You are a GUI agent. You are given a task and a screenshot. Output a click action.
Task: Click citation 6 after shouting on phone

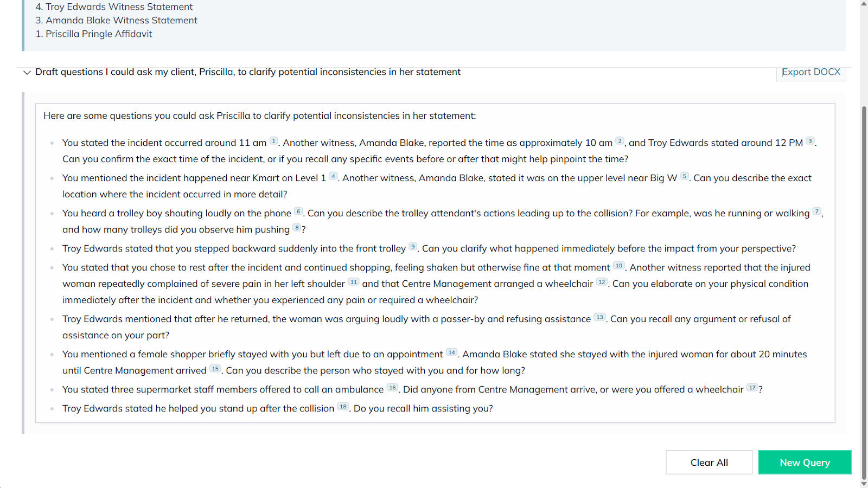coord(298,211)
